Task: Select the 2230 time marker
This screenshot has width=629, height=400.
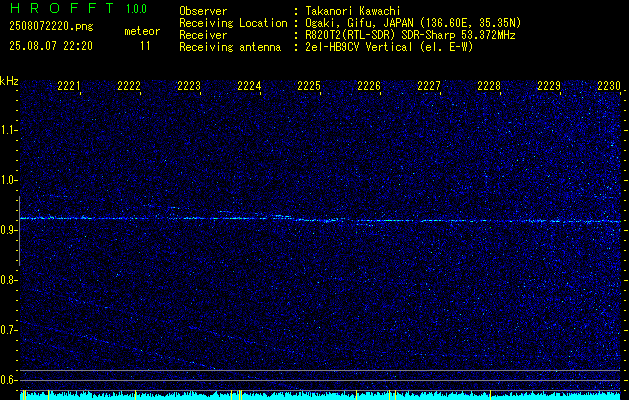Action: [x=609, y=86]
